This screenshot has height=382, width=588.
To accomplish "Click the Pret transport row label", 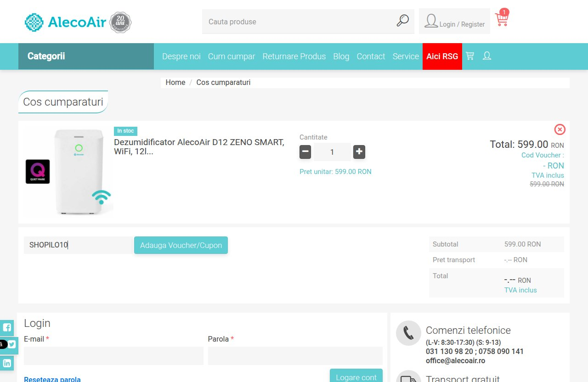I will pyautogui.click(x=454, y=260).
